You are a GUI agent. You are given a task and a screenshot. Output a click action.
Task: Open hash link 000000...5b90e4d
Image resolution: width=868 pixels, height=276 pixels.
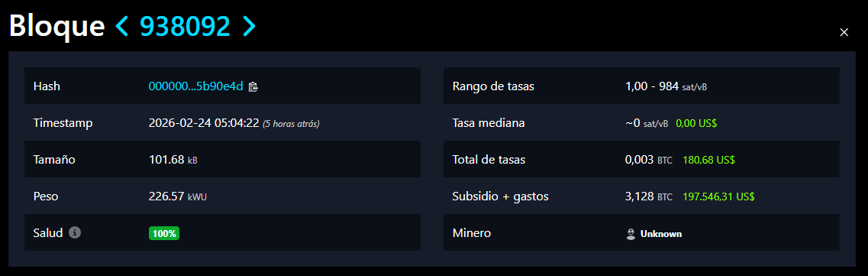[x=196, y=86]
